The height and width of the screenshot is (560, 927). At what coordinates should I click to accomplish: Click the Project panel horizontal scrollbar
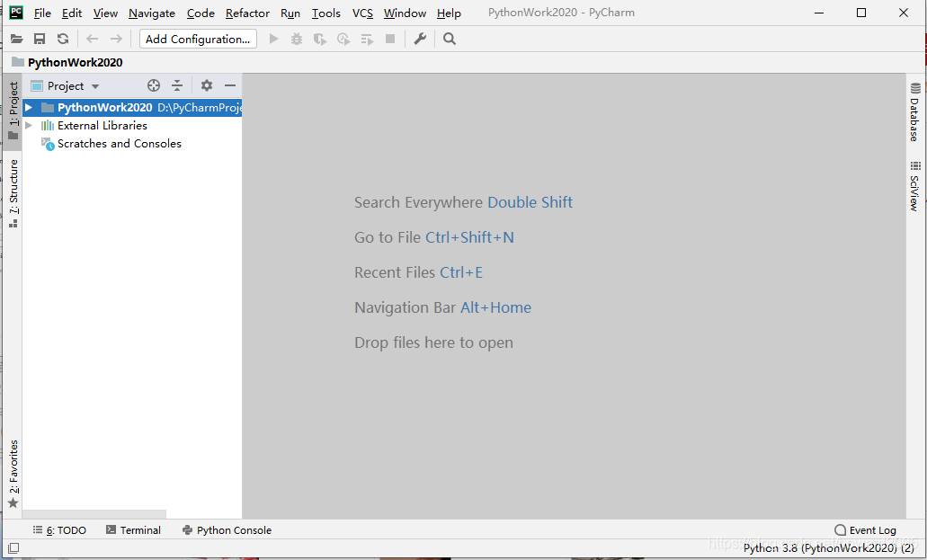pos(94,514)
